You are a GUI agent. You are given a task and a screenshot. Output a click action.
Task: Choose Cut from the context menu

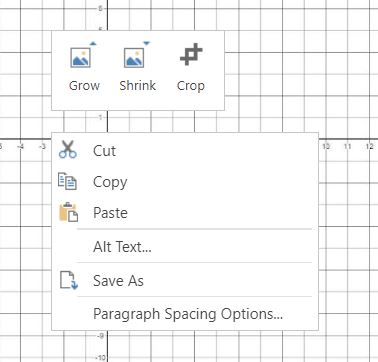pyautogui.click(x=185, y=151)
